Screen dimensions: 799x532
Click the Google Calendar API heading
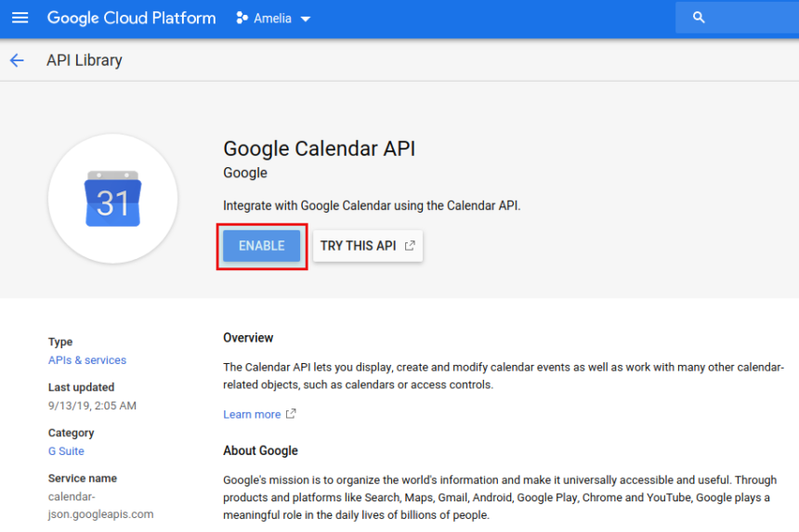[319, 149]
